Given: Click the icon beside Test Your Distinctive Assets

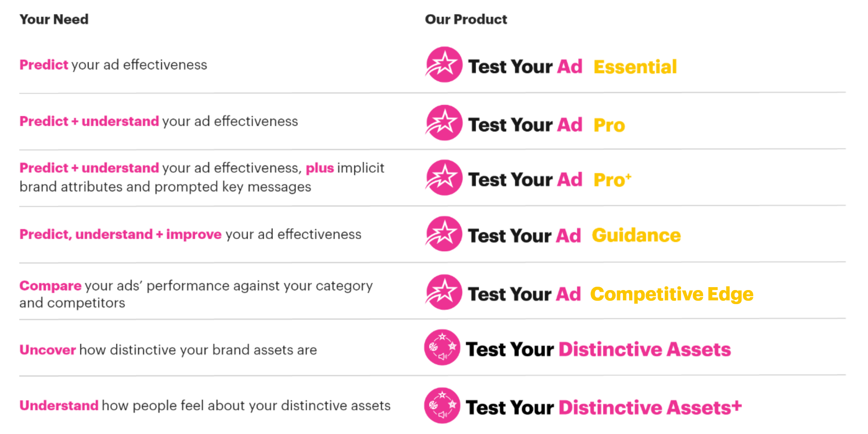Looking at the screenshot, I should [442, 348].
